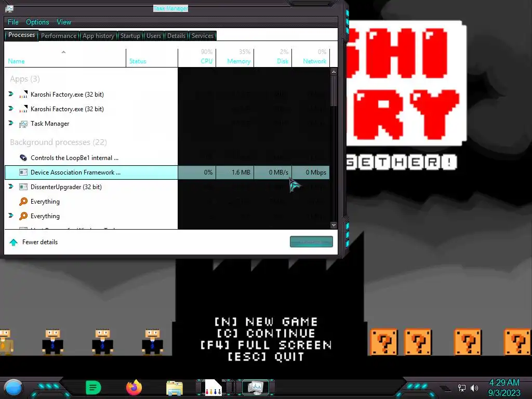Click the first Karoshi Factory.exe app icon
532x399 pixels.
click(x=23, y=95)
